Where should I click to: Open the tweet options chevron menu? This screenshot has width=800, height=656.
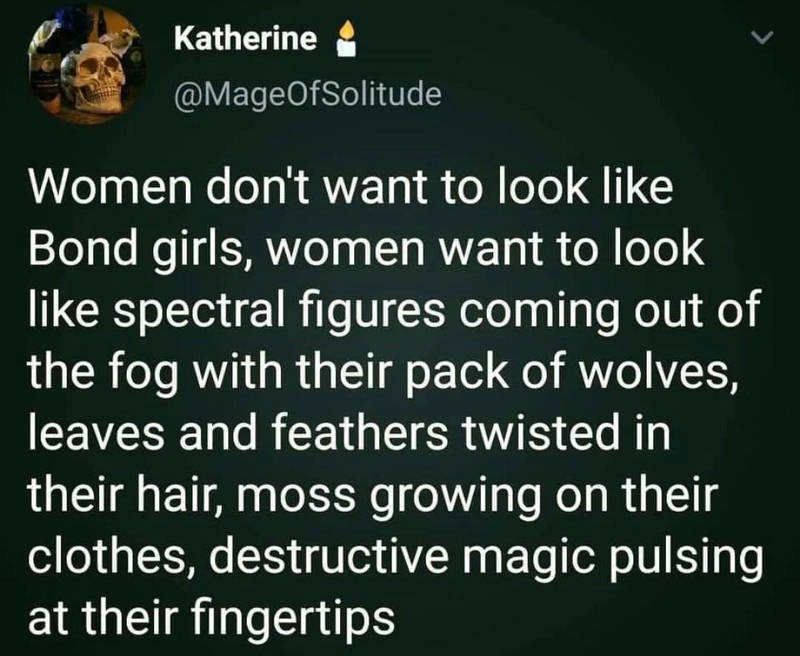pyautogui.click(x=764, y=37)
